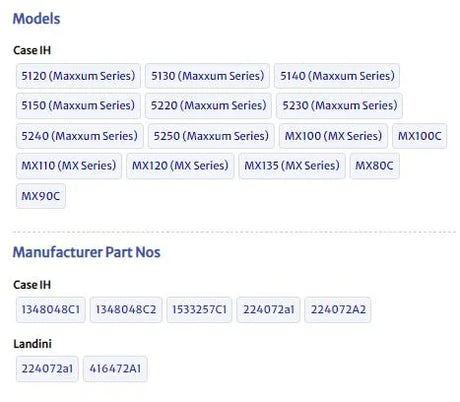Viewport: 460px width, 402px height.
Task: Select the 5220 (Maxxum Series) tag
Action: [x=208, y=106]
